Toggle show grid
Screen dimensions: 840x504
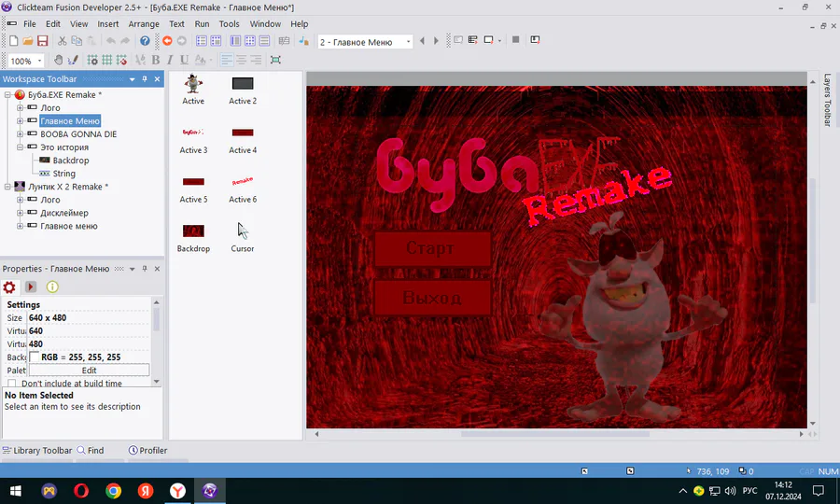coord(107,60)
